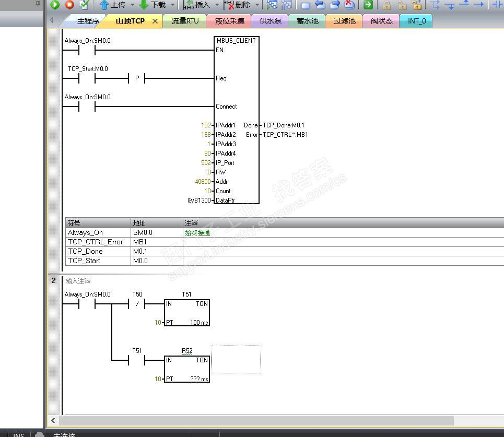Screen dimensions: 504x437
Task: Go to next bookmark icon
Action: pyautogui.click(x=335, y=5)
